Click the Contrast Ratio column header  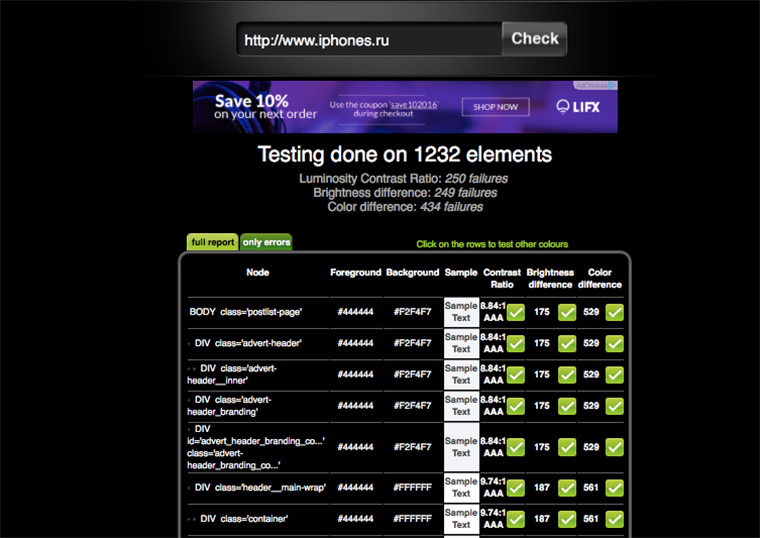click(502, 278)
